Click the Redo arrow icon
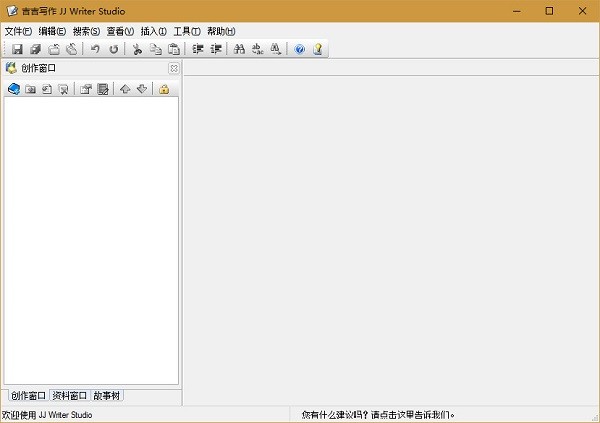The height and width of the screenshot is (423, 600). (113, 49)
